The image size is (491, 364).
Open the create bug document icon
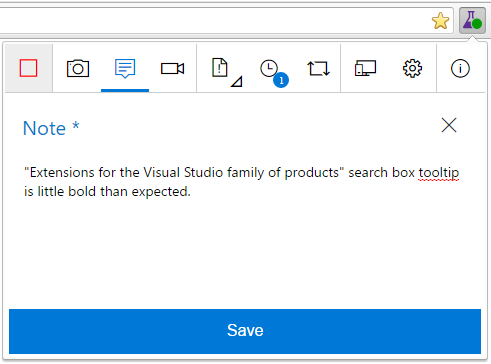[x=220, y=67]
